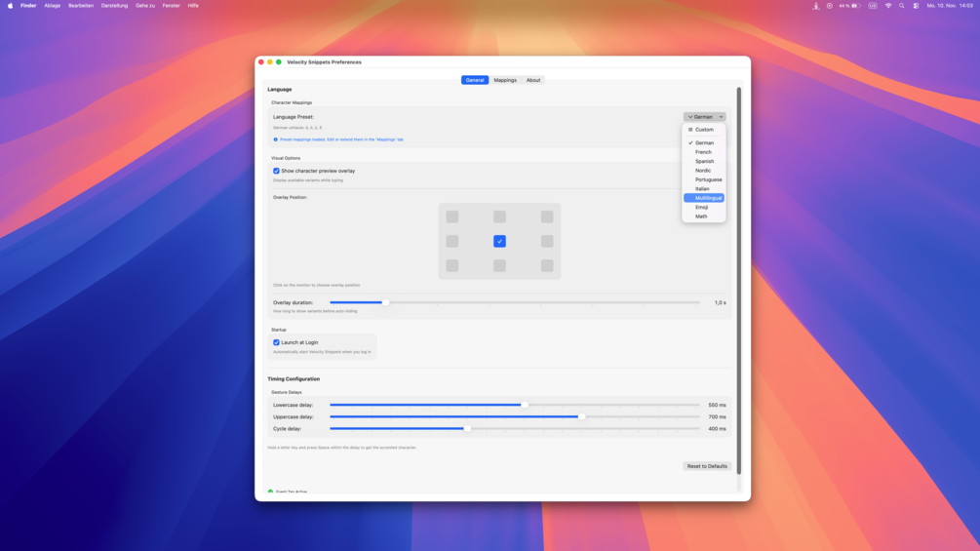
Task: Open the Gehe zu menu
Action: (145, 6)
